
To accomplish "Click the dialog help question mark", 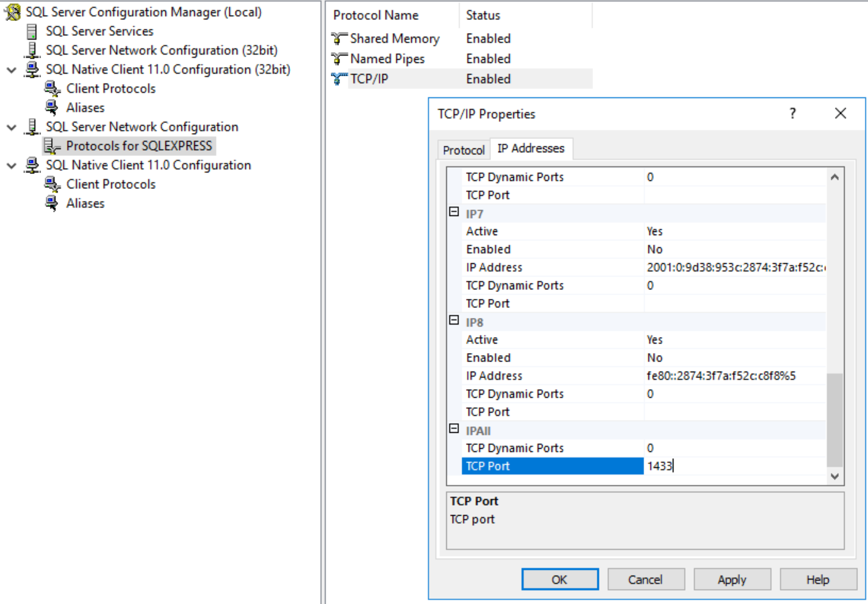I will click(x=793, y=113).
